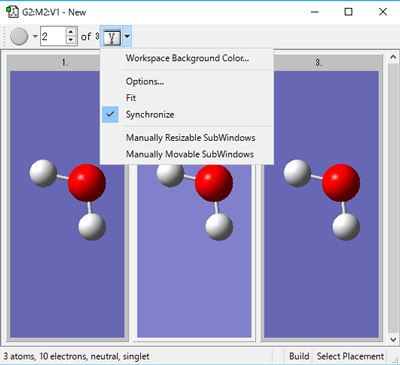Decrement the frame number spinner down
400x365 pixels.
coord(71,40)
